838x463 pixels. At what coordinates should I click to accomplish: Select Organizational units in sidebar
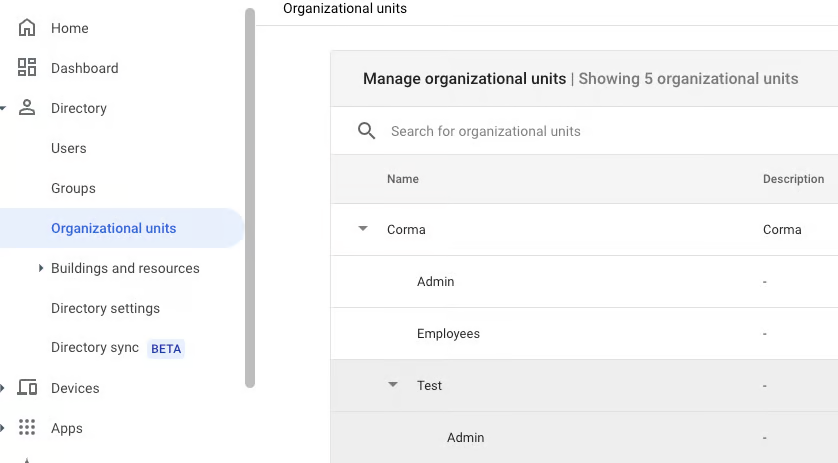(113, 228)
